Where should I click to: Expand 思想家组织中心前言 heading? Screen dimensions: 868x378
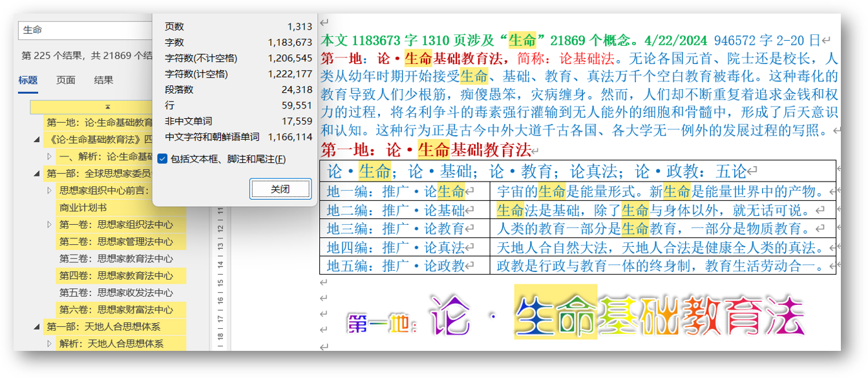pos(50,191)
